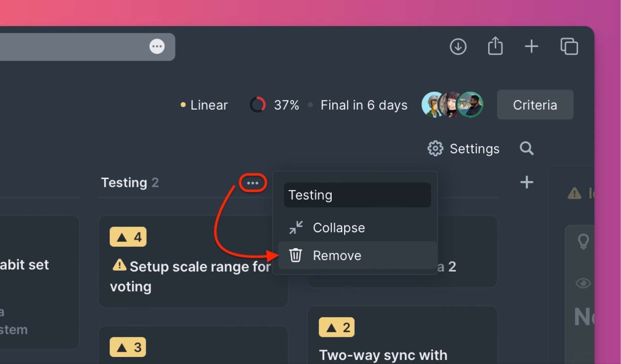Show tab overview with overlapping squares icon
The width and height of the screenshot is (621, 364).
pyautogui.click(x=569, y=47)
